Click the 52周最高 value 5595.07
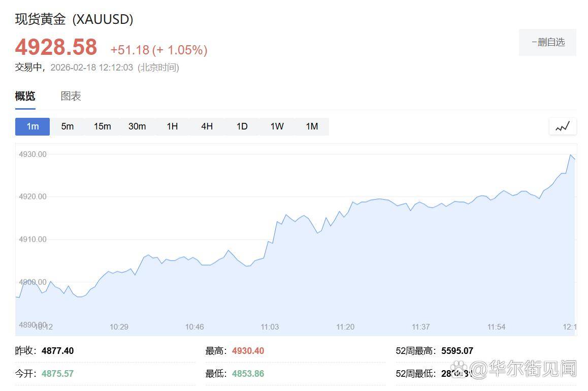588x391 pixels. pyautogui.click(x=457, y=351)
